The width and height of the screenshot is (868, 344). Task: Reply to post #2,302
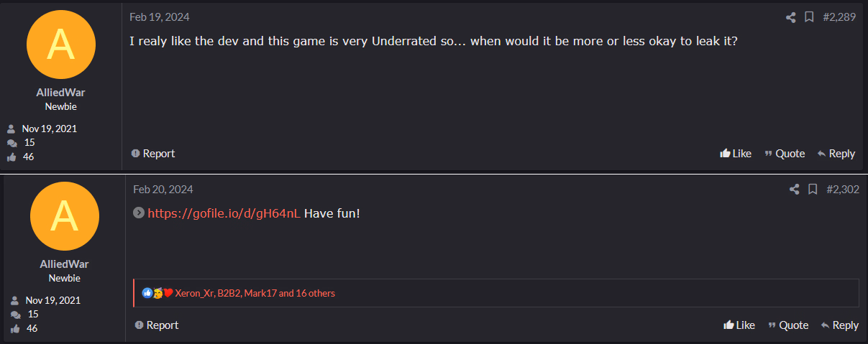click(840, 325)
